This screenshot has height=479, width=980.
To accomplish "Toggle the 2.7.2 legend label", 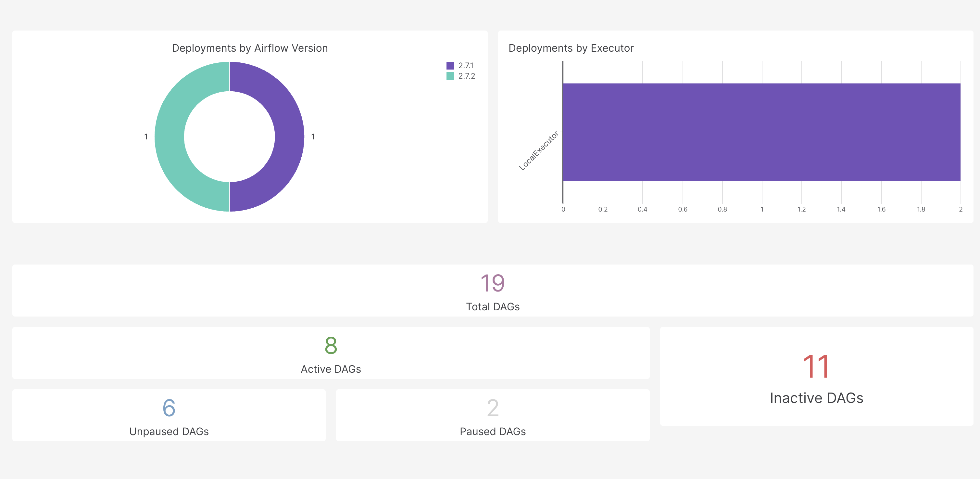I will click(466, 76).
